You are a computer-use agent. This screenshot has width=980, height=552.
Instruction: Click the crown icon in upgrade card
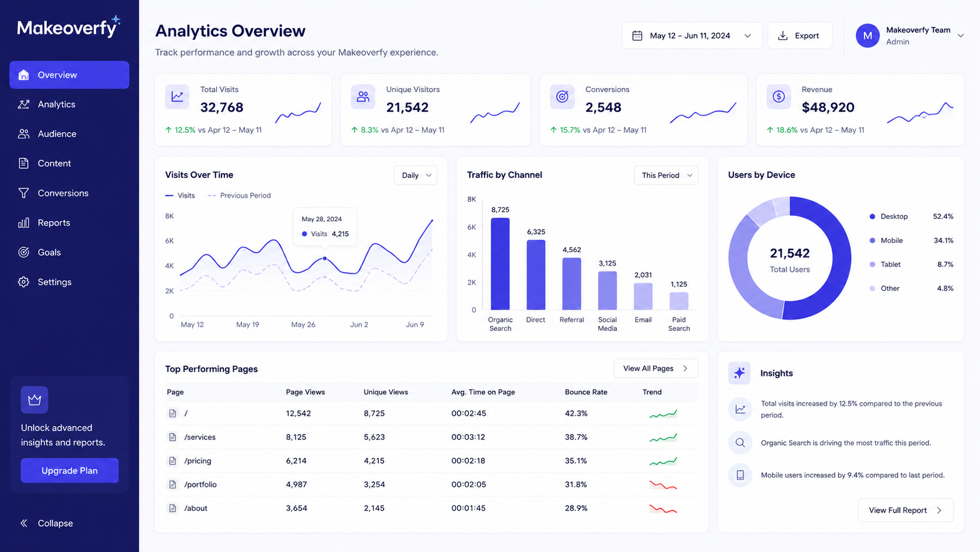click(35, 400)
